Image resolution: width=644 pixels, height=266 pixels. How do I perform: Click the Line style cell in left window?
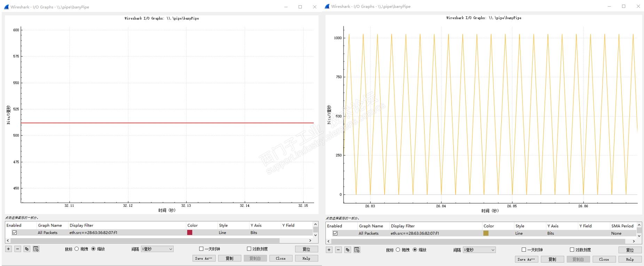222,233
